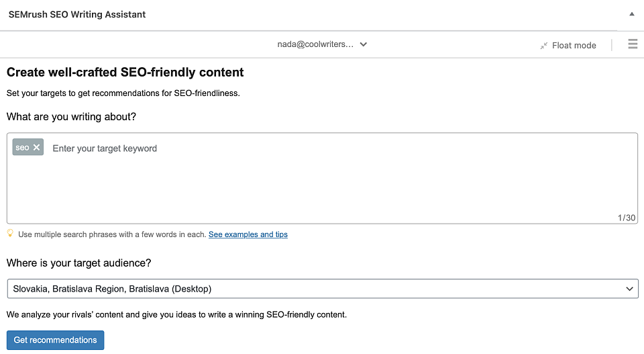Open the target audience location dropdown
644x354 pixels.
click(x=323, y=289)
